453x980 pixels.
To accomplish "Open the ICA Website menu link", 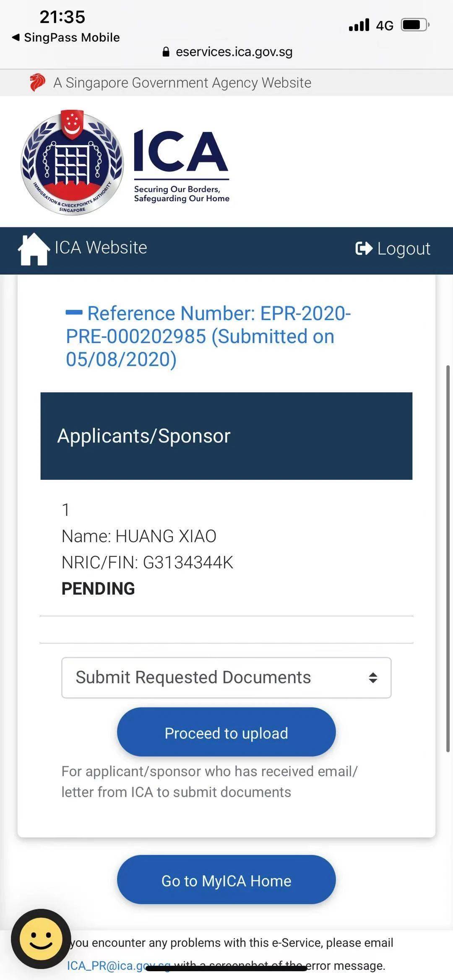I will pyautogui.click(x=101, y=248).
